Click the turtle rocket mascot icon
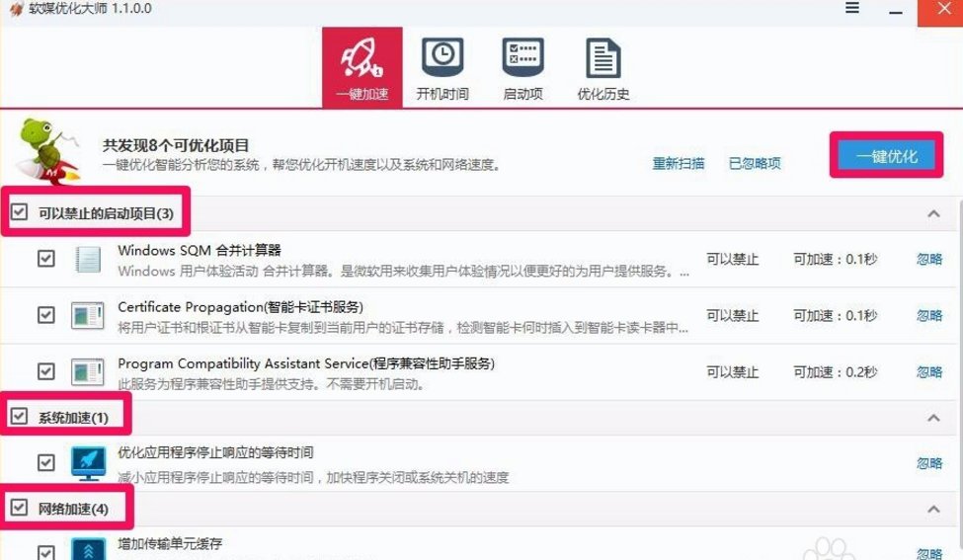 pyautogui.click(x=49, y=151)
